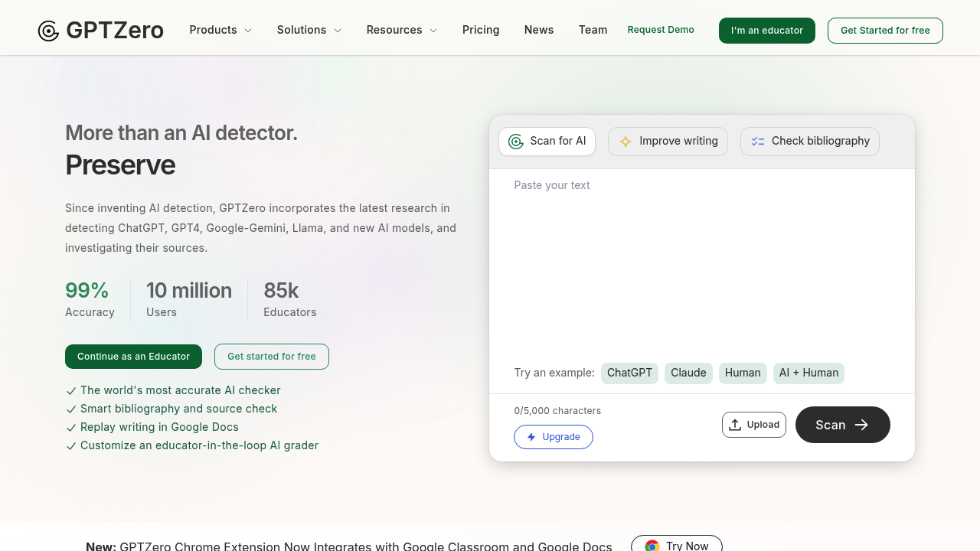The height and width of the screenshot is (551, 980).
Task: Click the Upload file icon
Action: [735, 425]
